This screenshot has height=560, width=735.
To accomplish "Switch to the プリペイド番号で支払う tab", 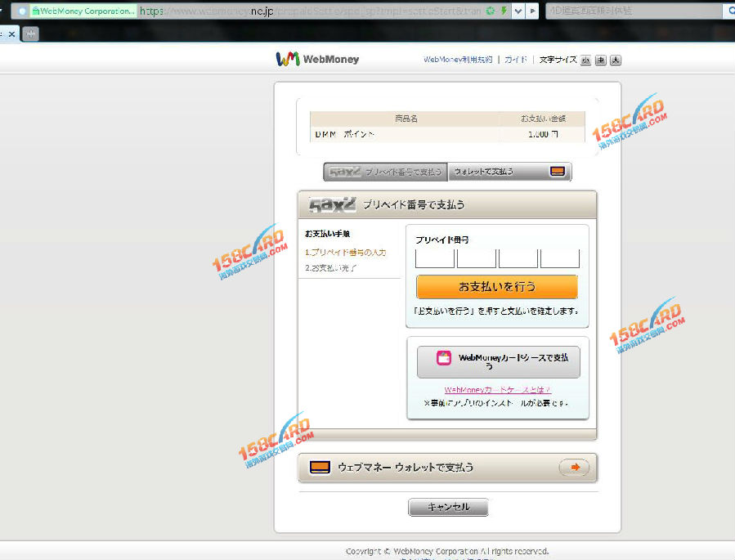I will point(385,172).
